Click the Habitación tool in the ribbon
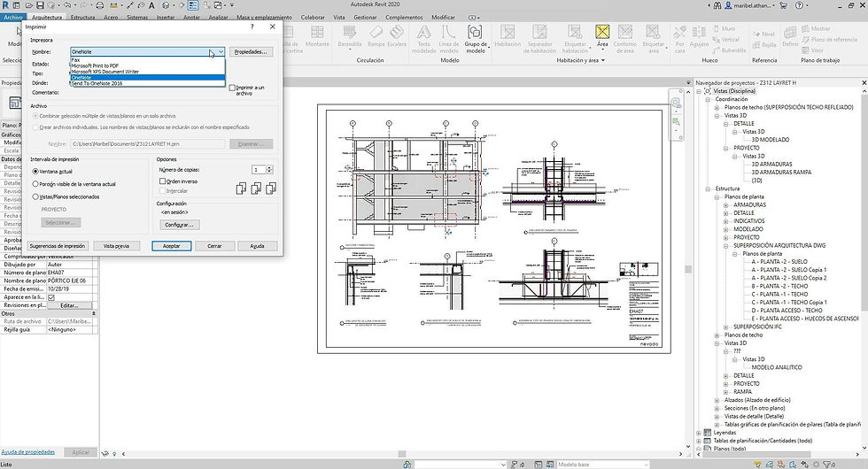The width and height of the screenshot is (868, 469). [x=507, y=36]
